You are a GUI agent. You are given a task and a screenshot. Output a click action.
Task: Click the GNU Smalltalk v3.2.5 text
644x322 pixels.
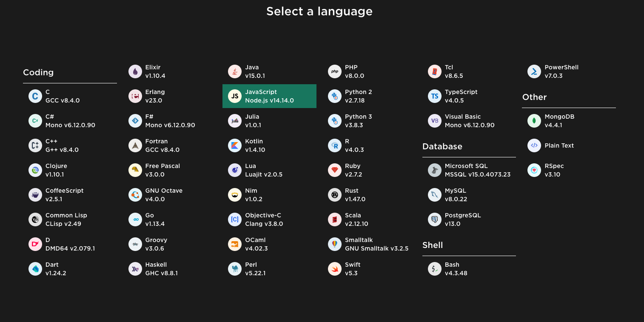[377, 248]
